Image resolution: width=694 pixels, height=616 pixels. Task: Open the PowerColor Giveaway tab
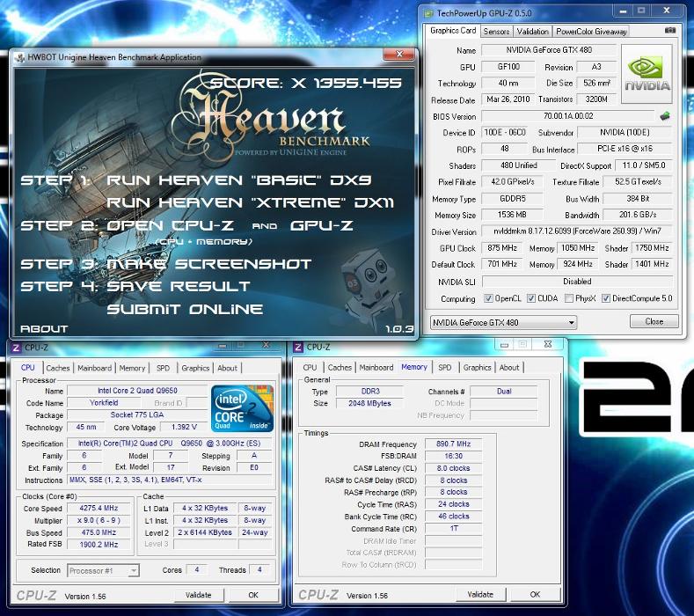click(x=591, y=32)
